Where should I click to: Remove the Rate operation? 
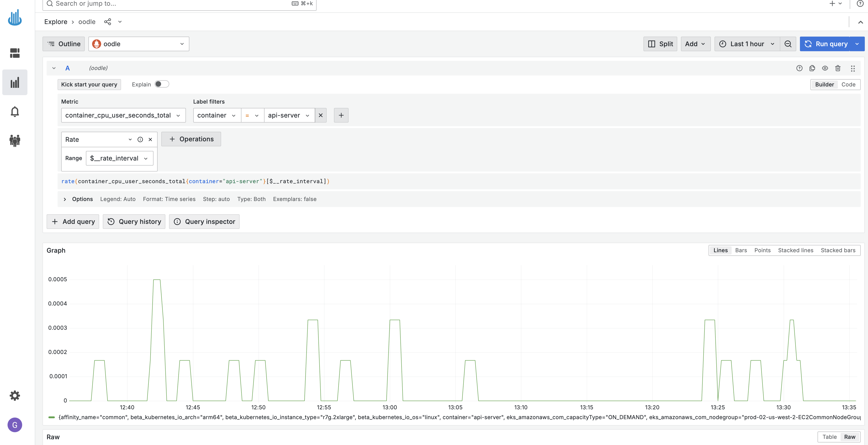pyautogui.click(x=150, y=140)
